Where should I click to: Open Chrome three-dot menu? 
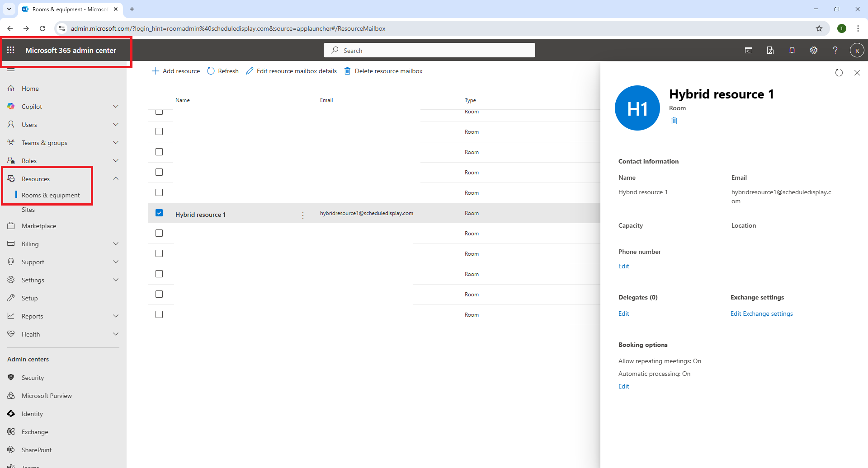point(858,28)
